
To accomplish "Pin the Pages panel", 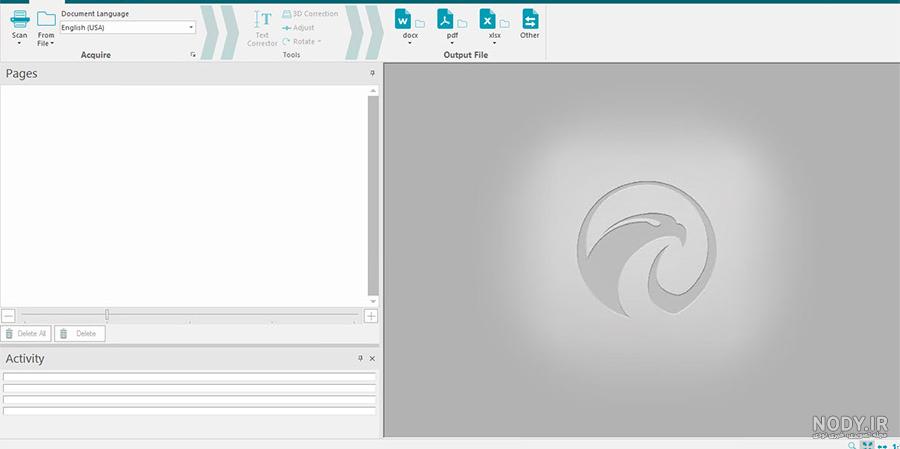I will 372,73.
